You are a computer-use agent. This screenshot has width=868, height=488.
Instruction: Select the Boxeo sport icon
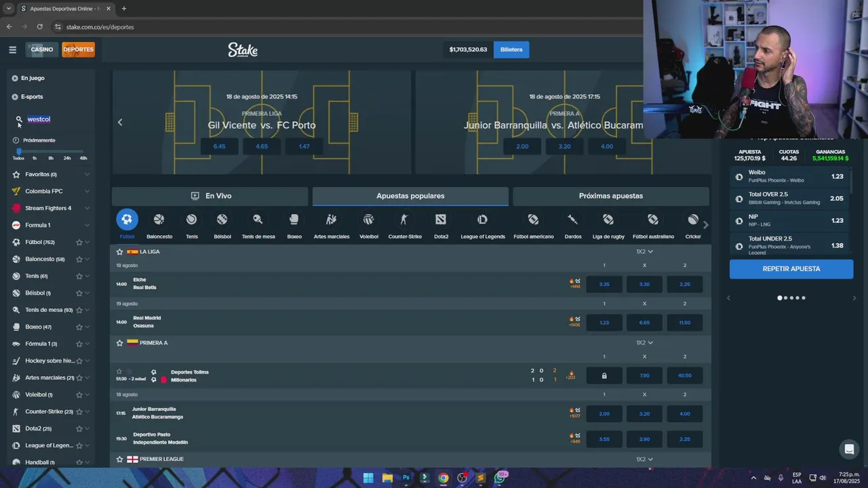[x=294, y=220]
